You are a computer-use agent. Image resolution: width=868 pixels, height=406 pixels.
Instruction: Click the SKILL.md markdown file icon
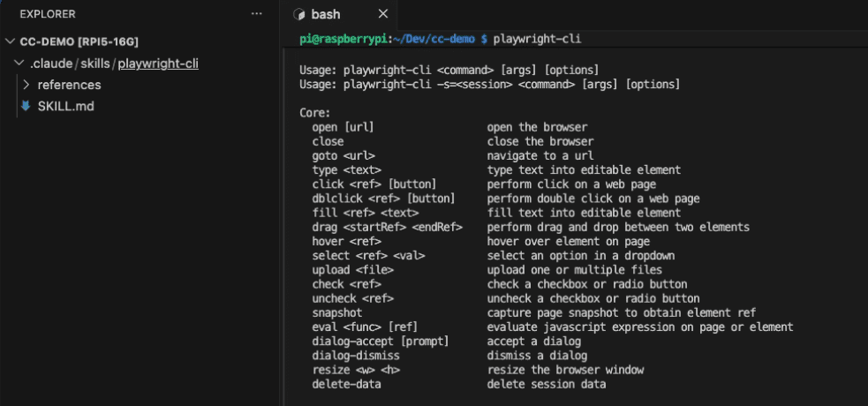[x=26, y=106]
